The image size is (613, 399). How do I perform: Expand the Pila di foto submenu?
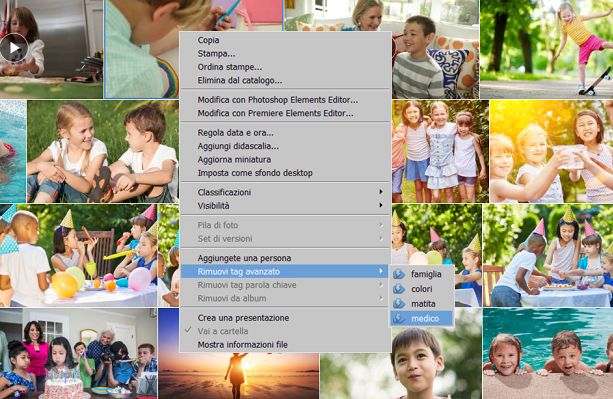(x=285, y=225)
